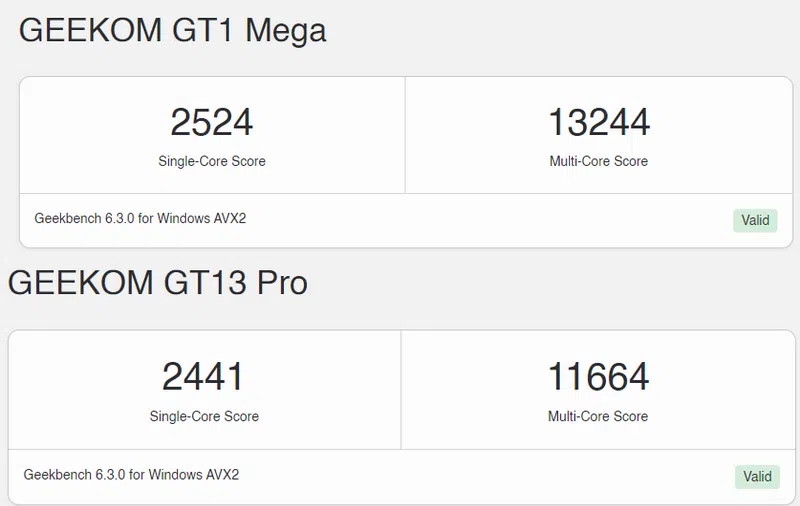Click the GEEKOM GT13 Pro heading

click(158, 283)
